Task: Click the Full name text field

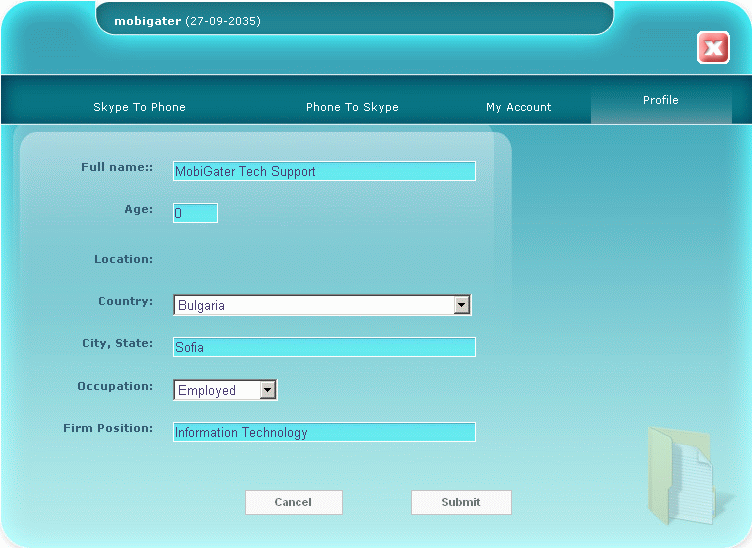Action: pos(324,171)
